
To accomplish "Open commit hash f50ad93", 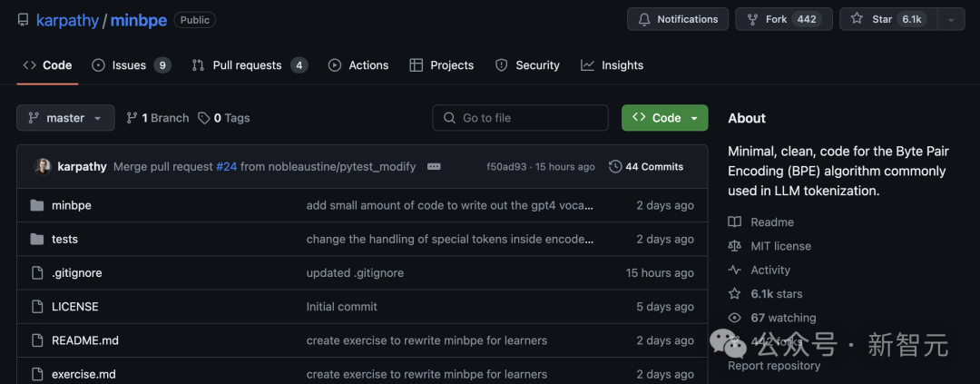I will [x=506, y=167].
